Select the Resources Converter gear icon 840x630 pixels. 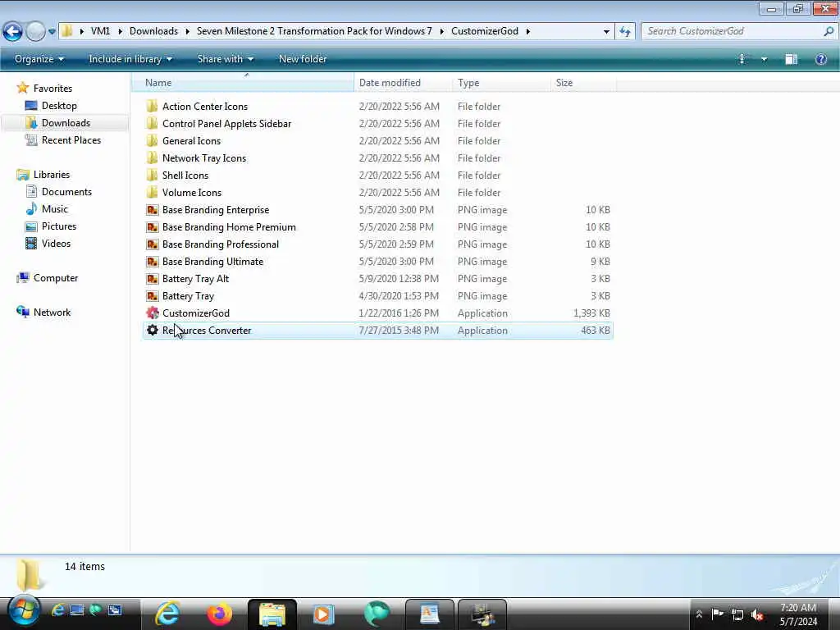(x=152, y=330)
